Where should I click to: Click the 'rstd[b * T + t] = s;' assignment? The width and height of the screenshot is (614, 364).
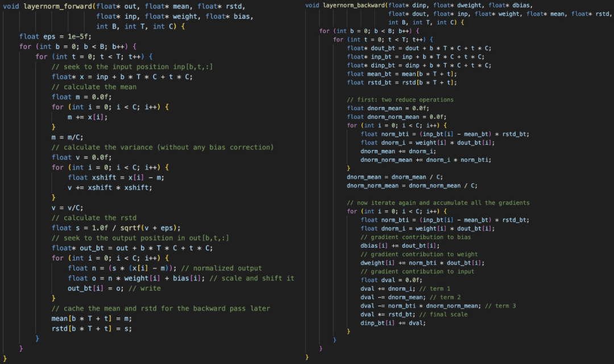tap(92, 329)
